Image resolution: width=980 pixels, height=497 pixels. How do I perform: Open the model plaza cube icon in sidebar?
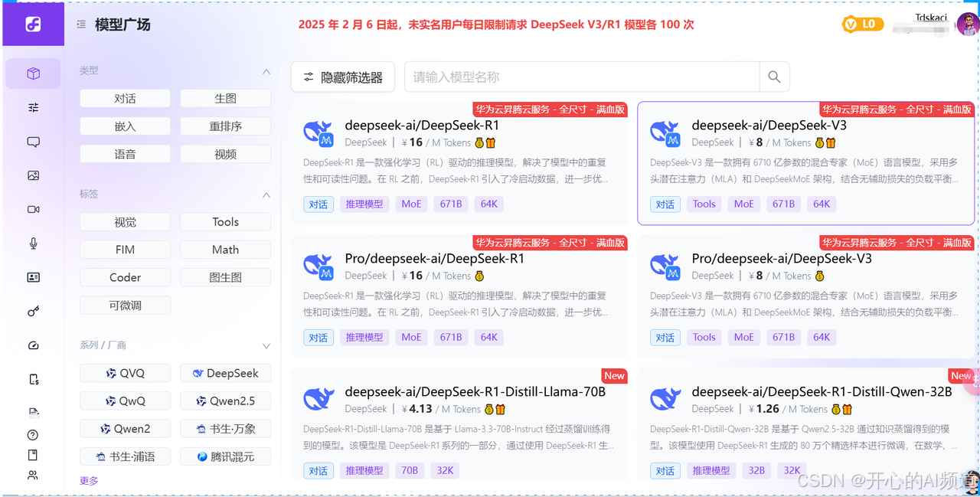point(33,74)
